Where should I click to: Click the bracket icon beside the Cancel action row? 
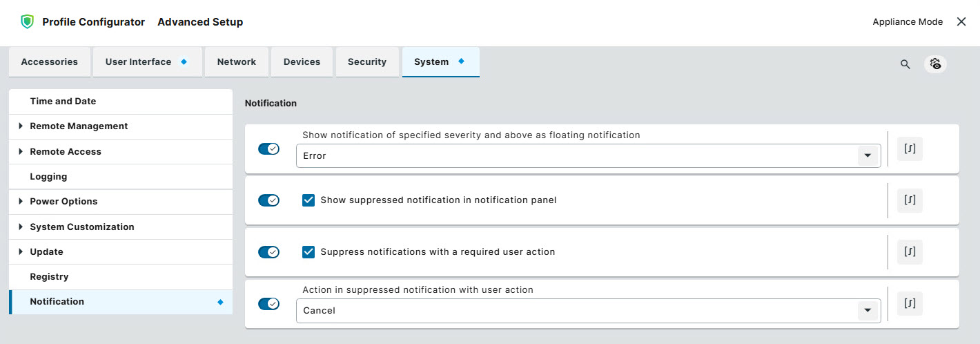tap(910, 303)
